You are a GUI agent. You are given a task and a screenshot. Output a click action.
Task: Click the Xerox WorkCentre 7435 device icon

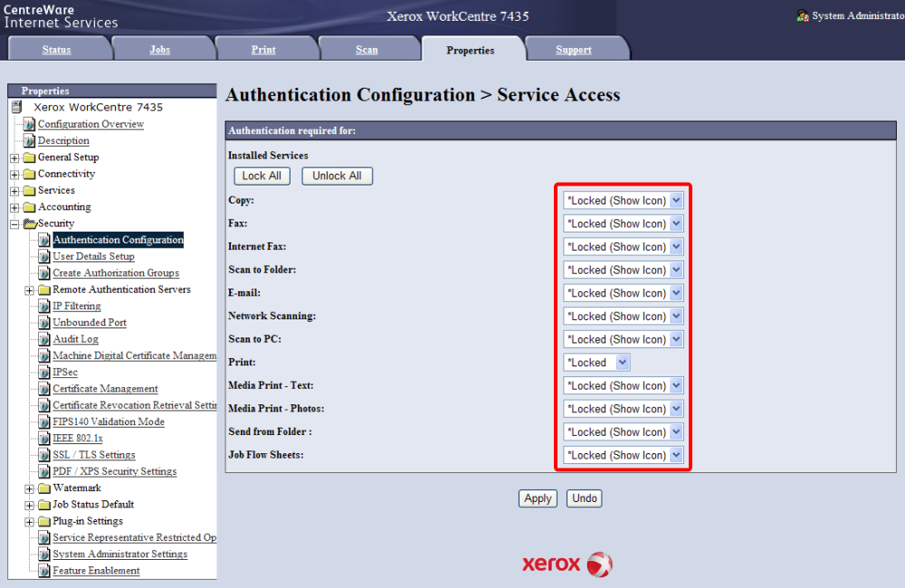click(x=16, y=108)
